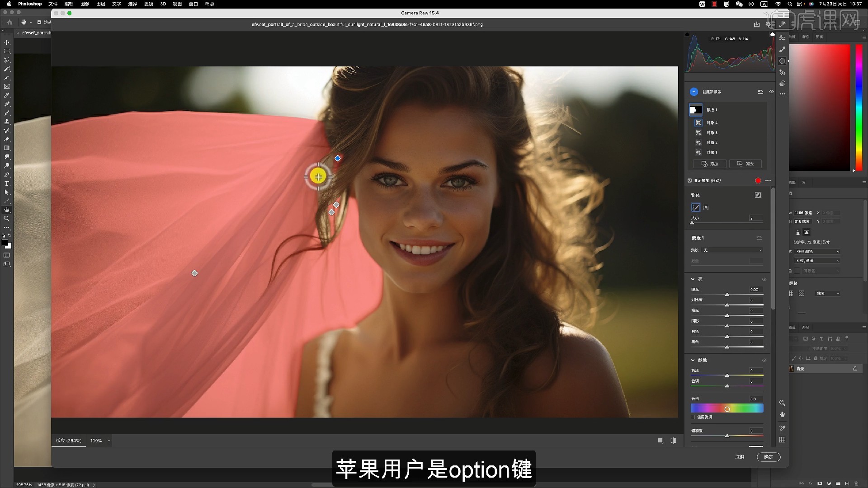Click the 添加 button in the mask panel
Image resolution: width=868 pixels, height=488 pixels.
point(709,164)
